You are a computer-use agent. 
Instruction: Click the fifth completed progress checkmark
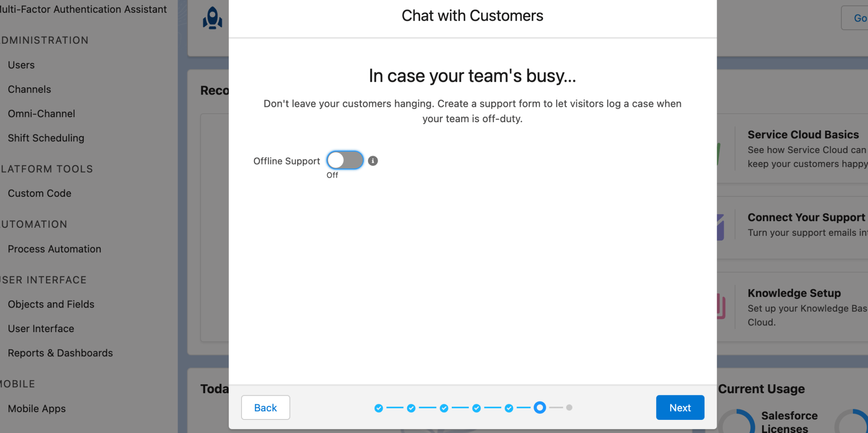click(x=508, y=408)
